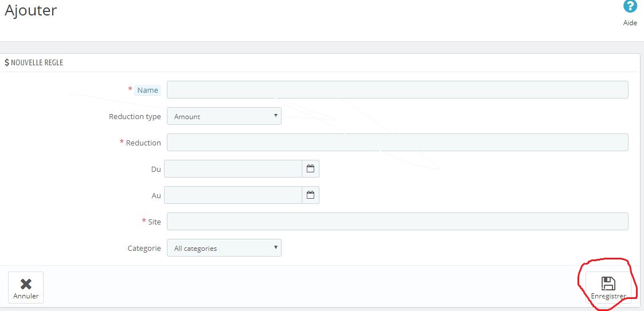Focus the Site text field
Screen dimensions: 644x311
[x=397, y=222]
